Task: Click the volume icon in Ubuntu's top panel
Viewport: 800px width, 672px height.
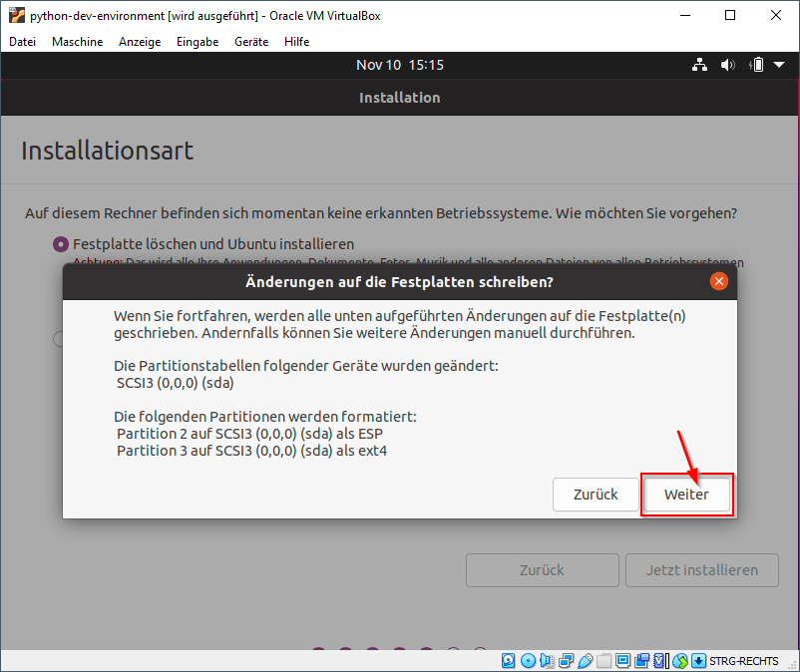Action: click(x=727, y=64)
